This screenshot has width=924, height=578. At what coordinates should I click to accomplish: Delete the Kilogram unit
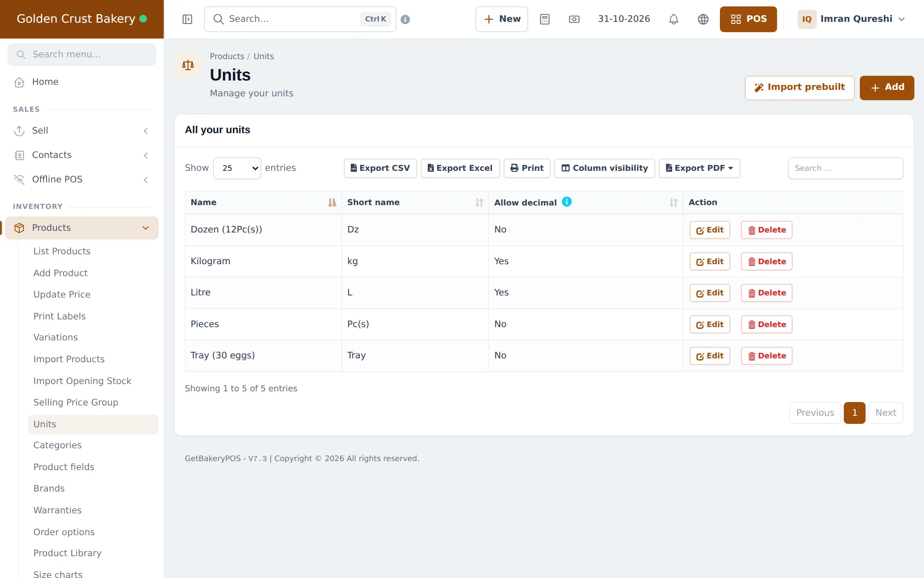767,262
